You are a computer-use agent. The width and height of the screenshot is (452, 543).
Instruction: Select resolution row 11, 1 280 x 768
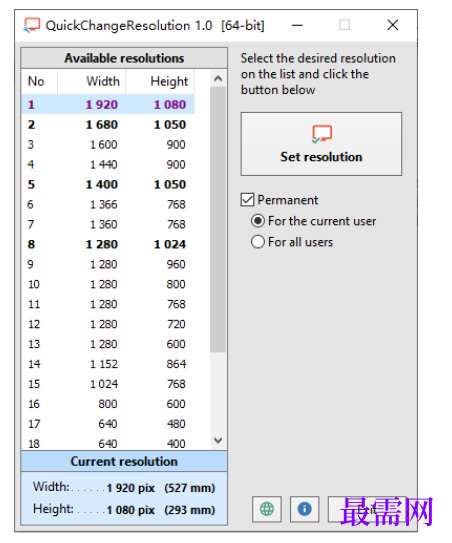tap(108, 304)
